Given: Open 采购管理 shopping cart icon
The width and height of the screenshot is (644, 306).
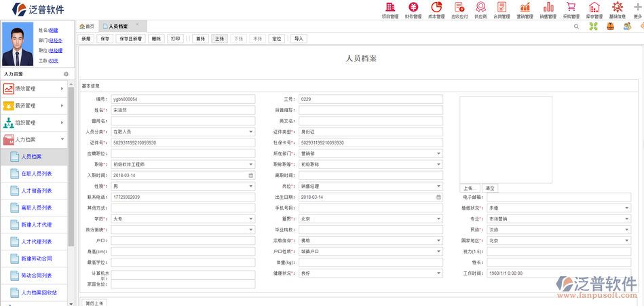Looking at the screenshot, I should [x=571, y=9].
